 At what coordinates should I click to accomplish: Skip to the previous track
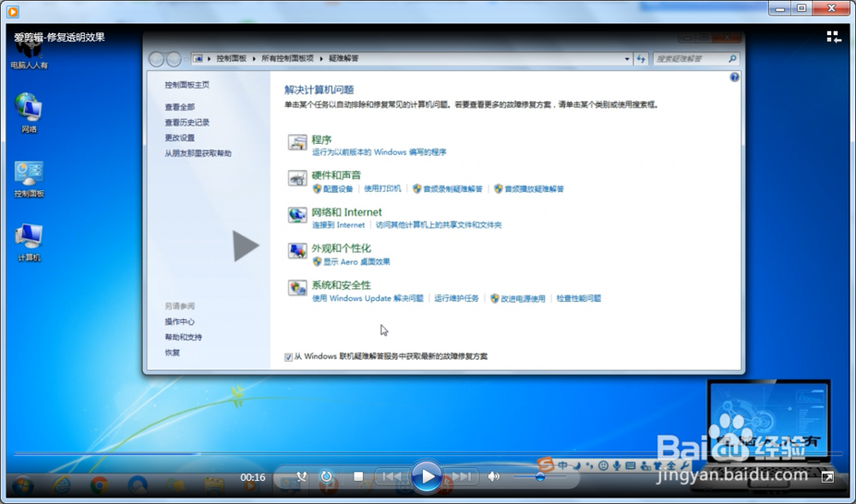(x=391, y=477)
